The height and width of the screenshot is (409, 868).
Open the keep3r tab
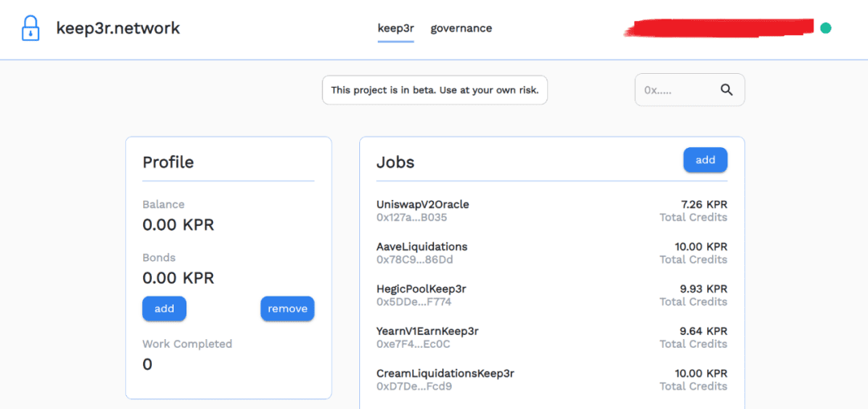pyautogui.click(x=395, y=28)
